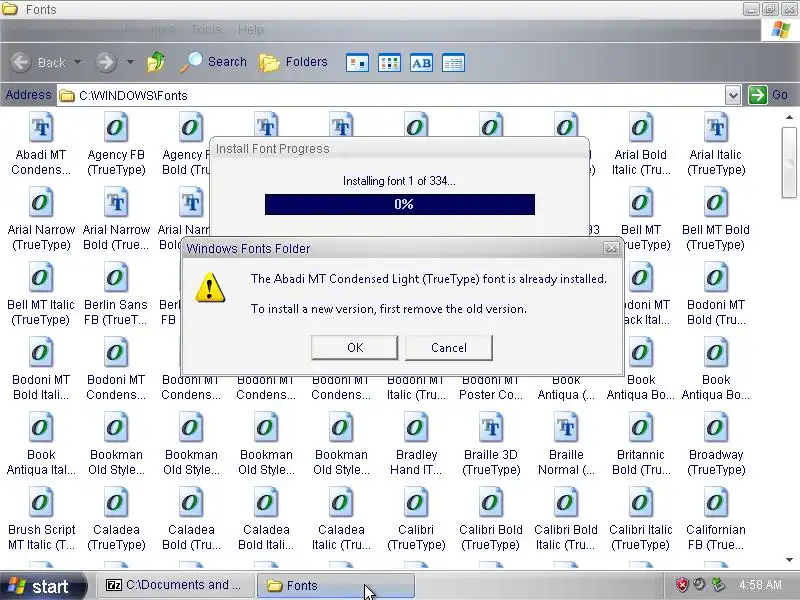Screen dimensions: 800x600
Task: Select Broadway (TrueType) font
Action: pyautogui.click(x=716, y=444)
